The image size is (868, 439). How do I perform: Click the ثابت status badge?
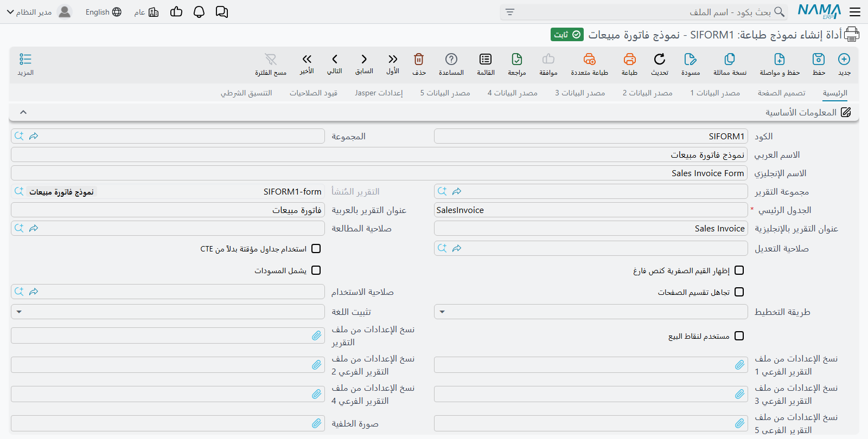[567, 35]
